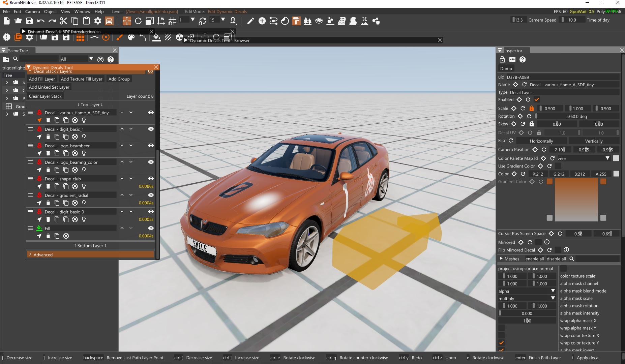Open the Color Palette Map Id dropdown

tap(584, 158)
